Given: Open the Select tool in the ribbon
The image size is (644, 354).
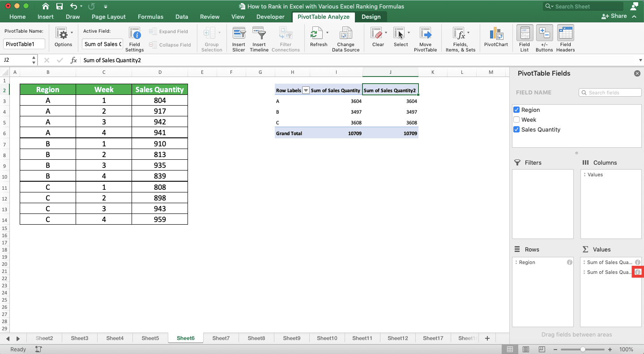Looking at the screenshot, I should coord(401,37).
